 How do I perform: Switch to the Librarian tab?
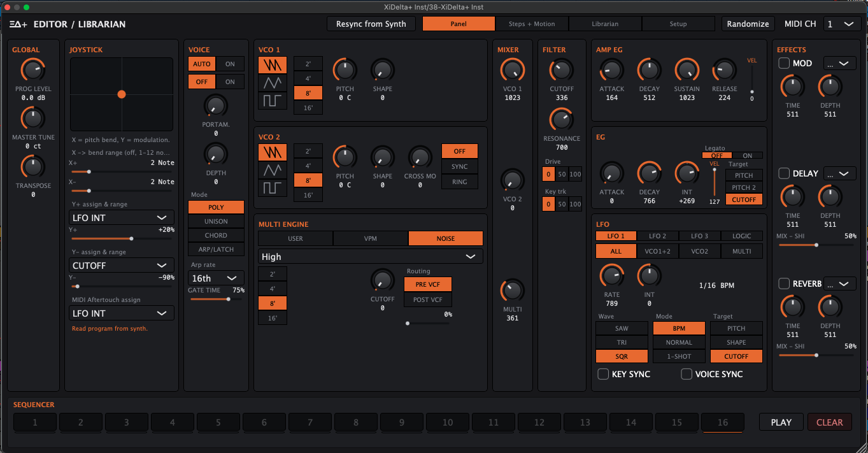tap(605, 24)
